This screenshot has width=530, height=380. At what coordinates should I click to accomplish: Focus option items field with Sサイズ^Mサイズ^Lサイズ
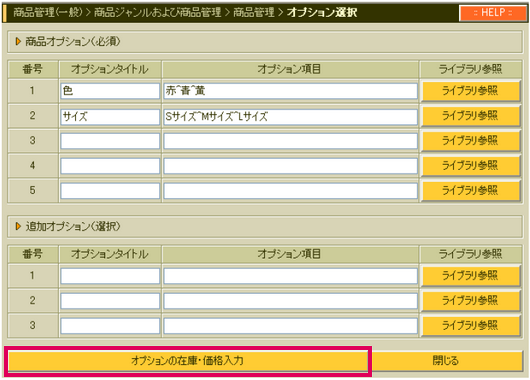click(x=291, y=117)
